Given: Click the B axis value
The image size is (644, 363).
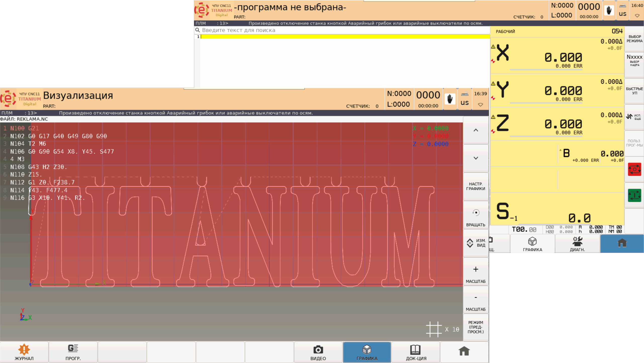Looking at the screenshot, I should click(x=612, y=154).
